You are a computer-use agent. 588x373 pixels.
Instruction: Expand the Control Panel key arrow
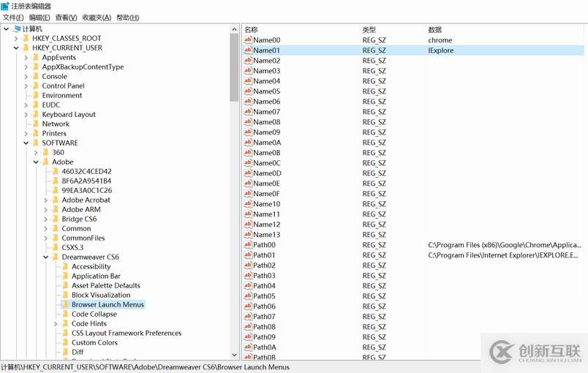pos(26,86)
